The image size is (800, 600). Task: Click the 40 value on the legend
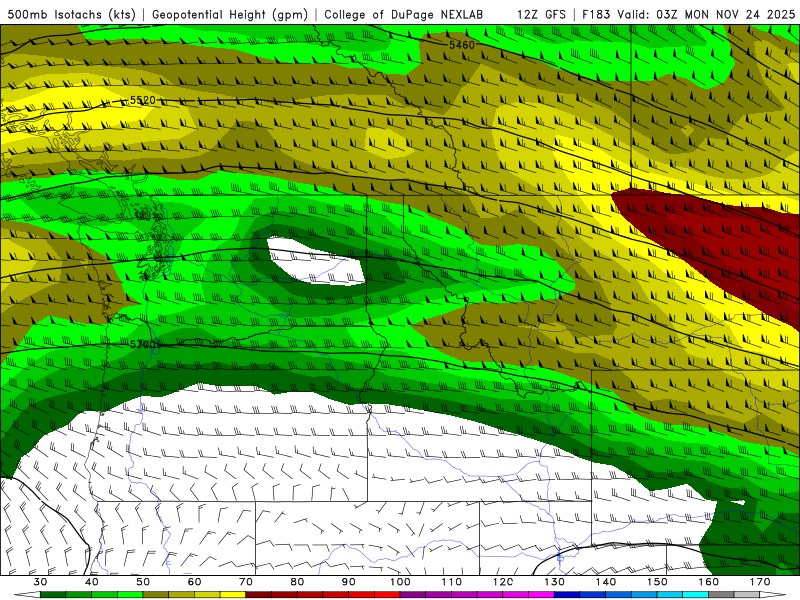coord(92,582)
